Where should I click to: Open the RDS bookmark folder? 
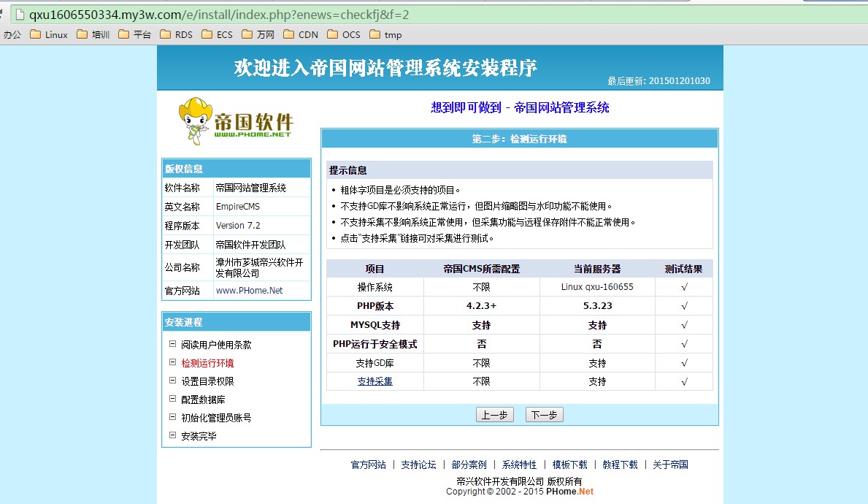pos(177,34)
